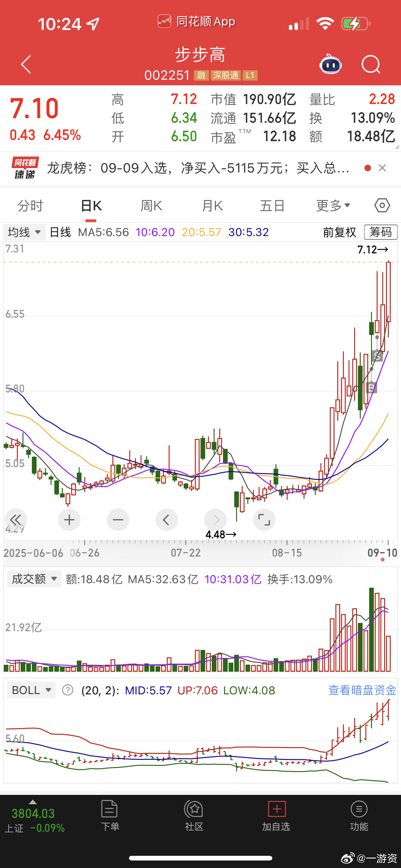Open 查看暗盘资金 link
Viewport: 401px width, 868px height.
[x=362, y=690]
